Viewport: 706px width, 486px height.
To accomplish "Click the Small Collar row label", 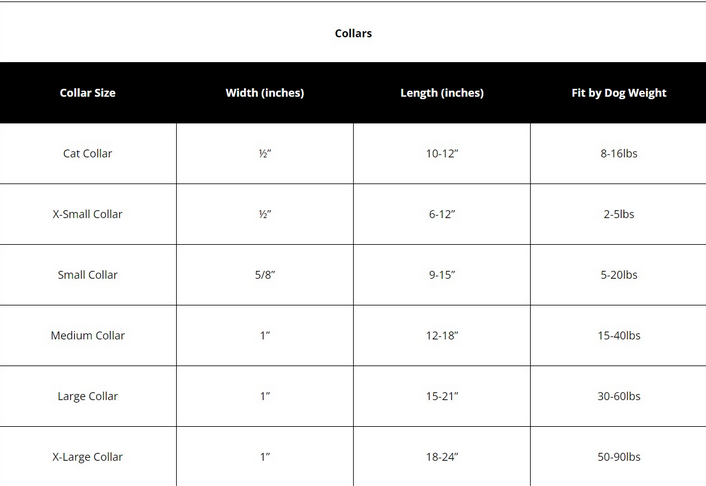I will [x=88, y=275].
